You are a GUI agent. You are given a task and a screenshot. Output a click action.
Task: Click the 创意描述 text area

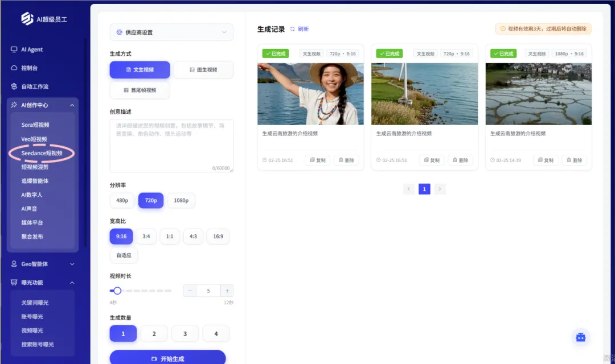tap(171, 146)
